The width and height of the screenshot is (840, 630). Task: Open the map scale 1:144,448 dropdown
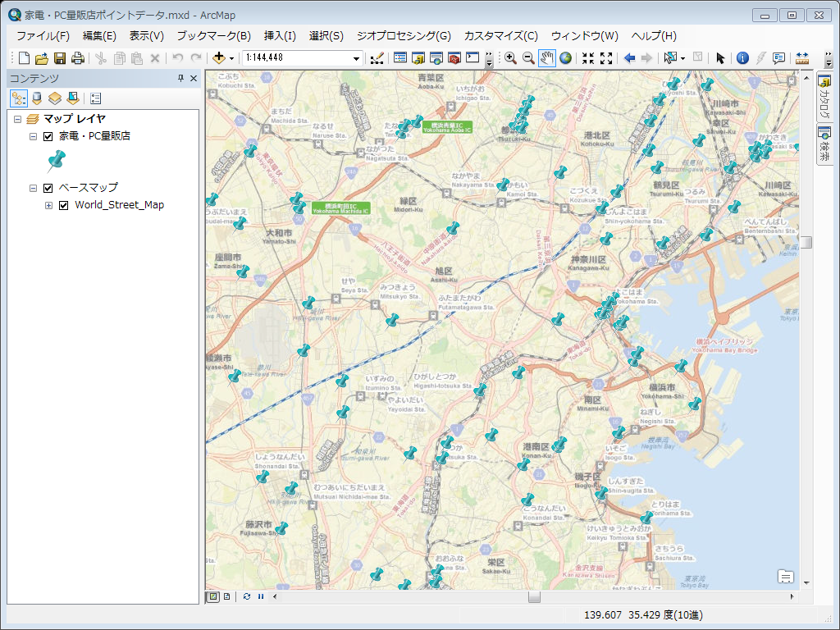[x=356, y=58]
